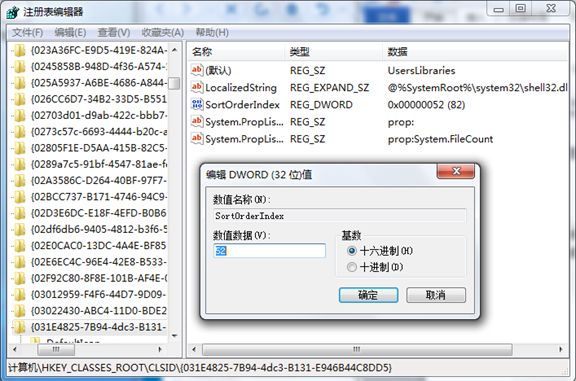Open the 收藏夹(A) menu
Image resolution: width=576 pixels, height=381 pixels.
click(x=163, y=33)
